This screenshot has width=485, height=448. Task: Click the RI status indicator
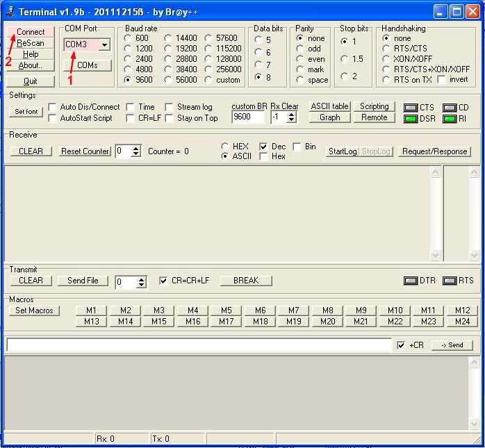point(450,119)
